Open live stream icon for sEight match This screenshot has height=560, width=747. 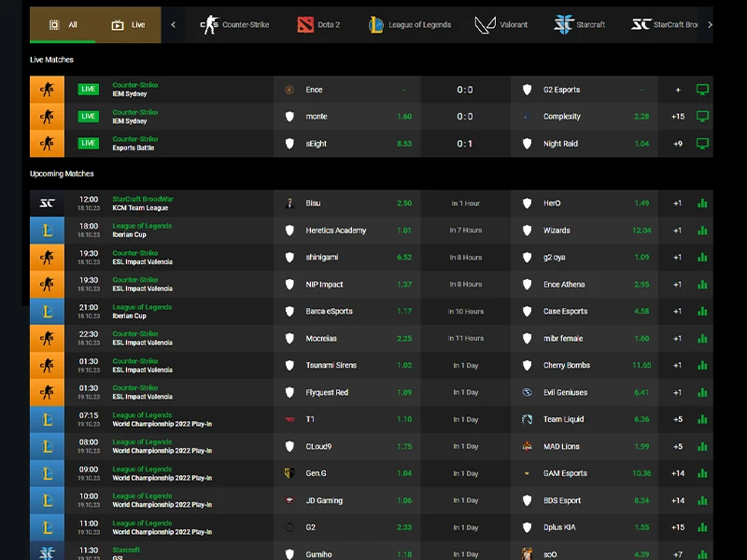[x=702, y=144]
